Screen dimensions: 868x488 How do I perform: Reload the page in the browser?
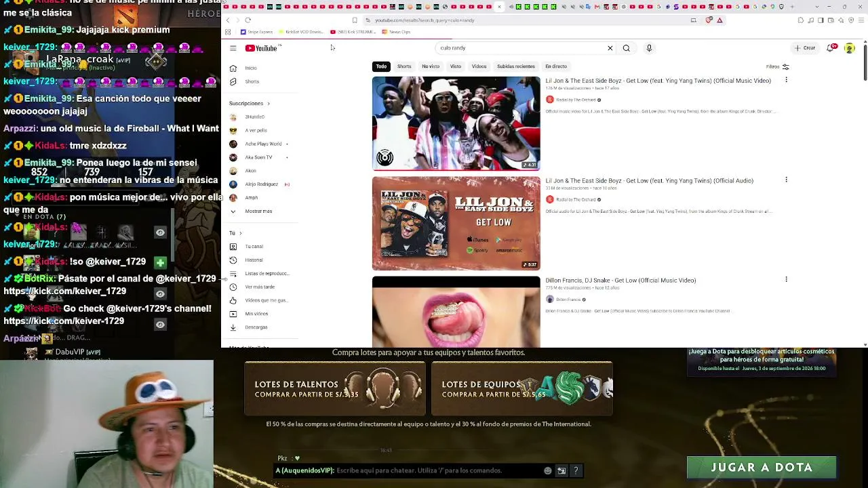click(x=248, y=20)
